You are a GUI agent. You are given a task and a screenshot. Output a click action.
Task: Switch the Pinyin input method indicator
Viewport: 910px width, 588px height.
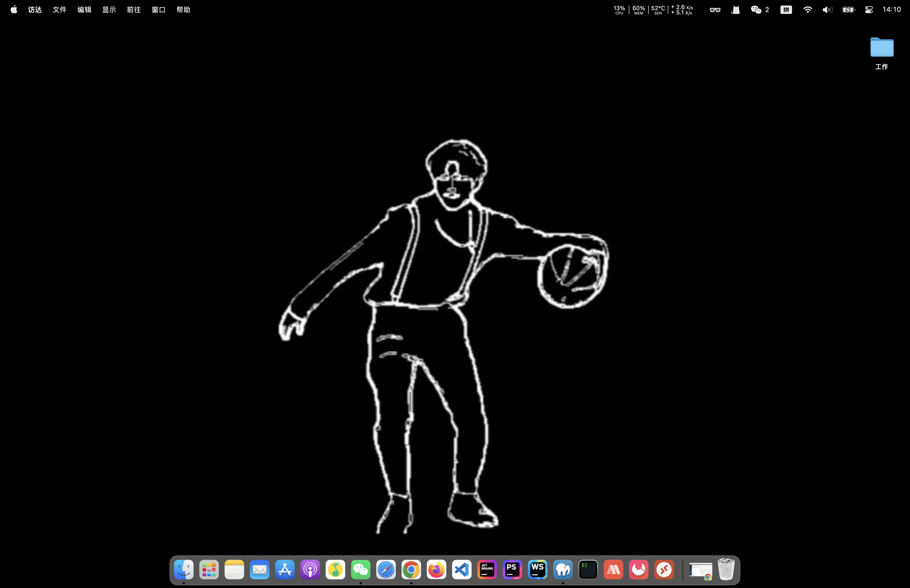786,10
